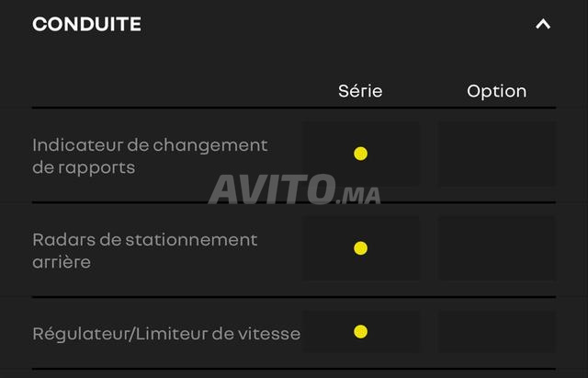Screen dimensions: 588x378
Task: Click the divider line beneath the column headers
Action: (294, 108)
